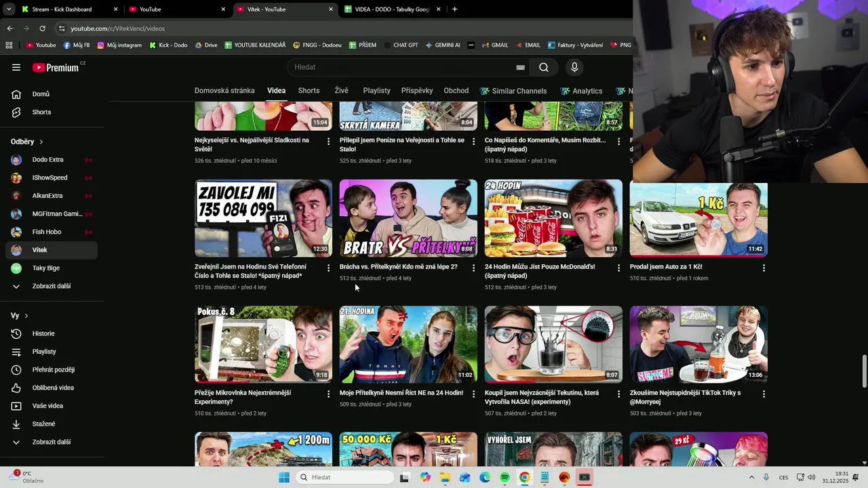Show hidden system tray icons
868x488 pixels.
click(x=751, y=477)
